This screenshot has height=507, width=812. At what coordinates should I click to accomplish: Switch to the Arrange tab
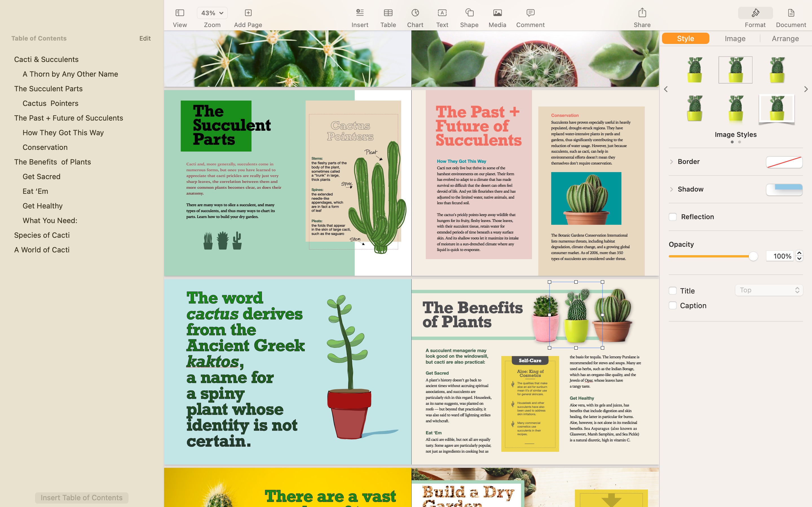785,37
